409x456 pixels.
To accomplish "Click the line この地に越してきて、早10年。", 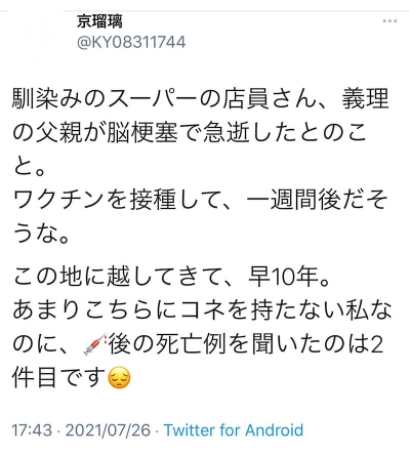I will tap(172, 276).
